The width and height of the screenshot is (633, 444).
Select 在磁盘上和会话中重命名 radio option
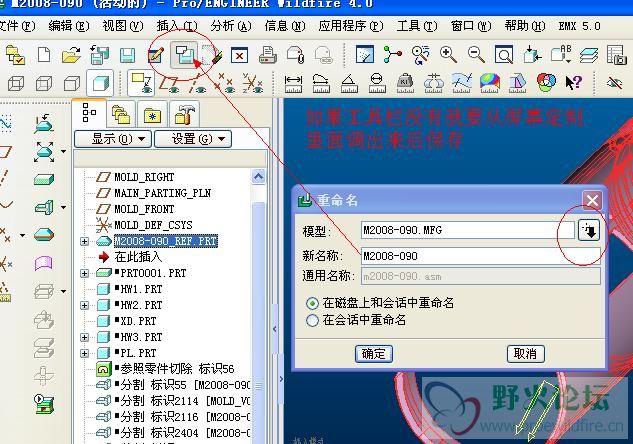pos(312,303)
